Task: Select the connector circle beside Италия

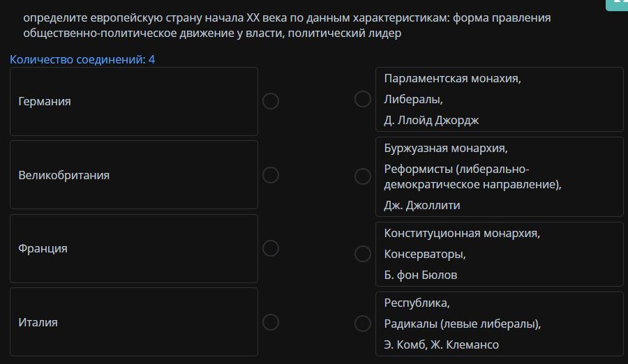Action: pyautogui.click(x=271, y=322)
